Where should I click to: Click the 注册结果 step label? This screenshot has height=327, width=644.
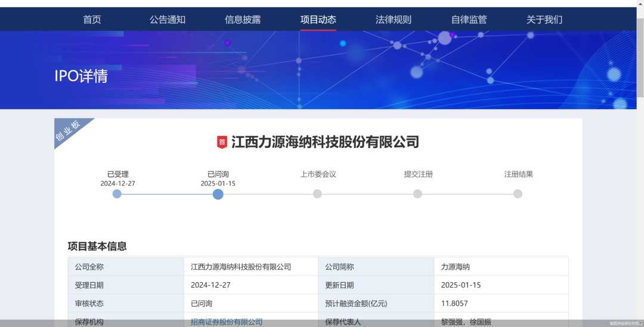tap(518, 174)
